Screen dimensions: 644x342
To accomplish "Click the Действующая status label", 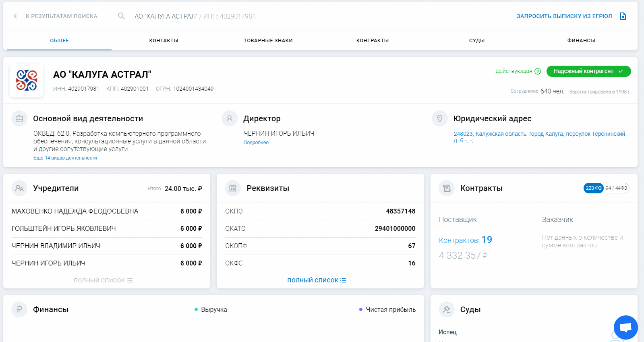I will [514, 71].
